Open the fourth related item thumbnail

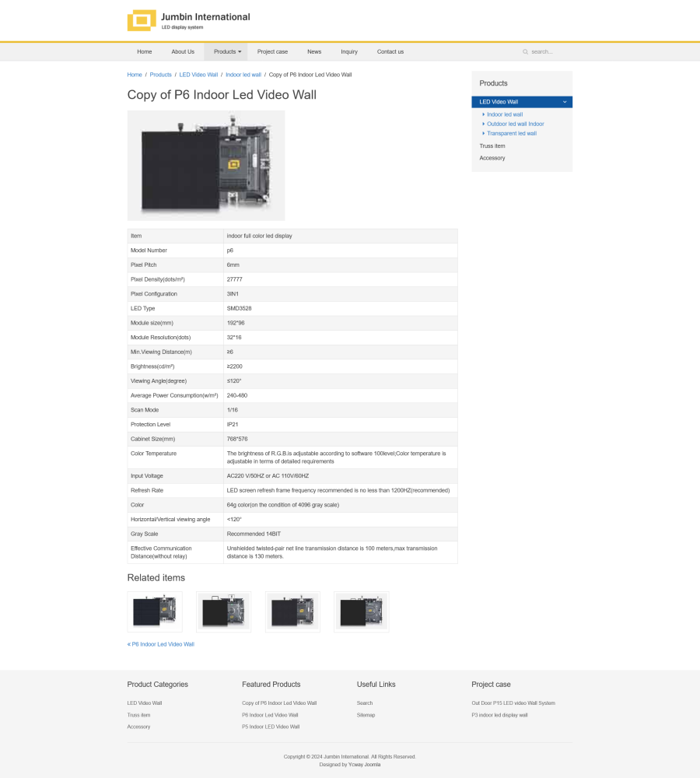tap(362, 612)
